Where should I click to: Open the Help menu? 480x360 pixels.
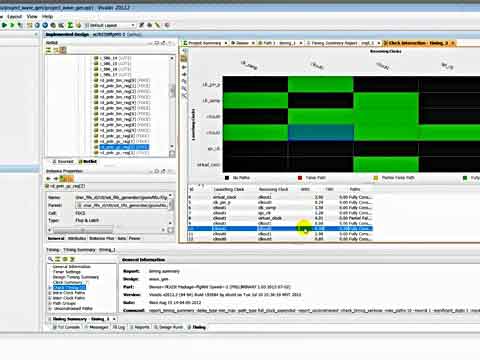47,16
